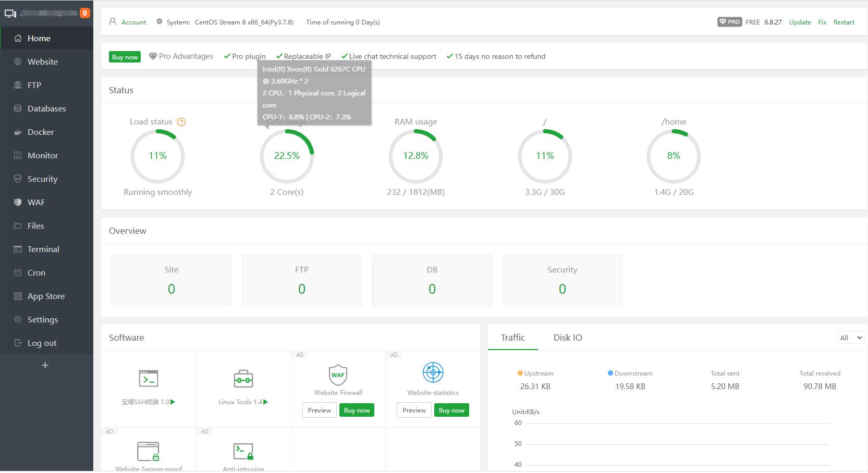The height and width of the screenshot is (473, 868).
Task: Restart the panel via the Restart link
Action: click(843, 22)
